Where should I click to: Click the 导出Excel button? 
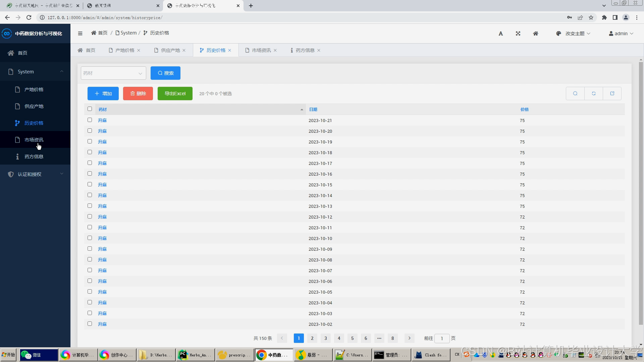tap(175, 94)
